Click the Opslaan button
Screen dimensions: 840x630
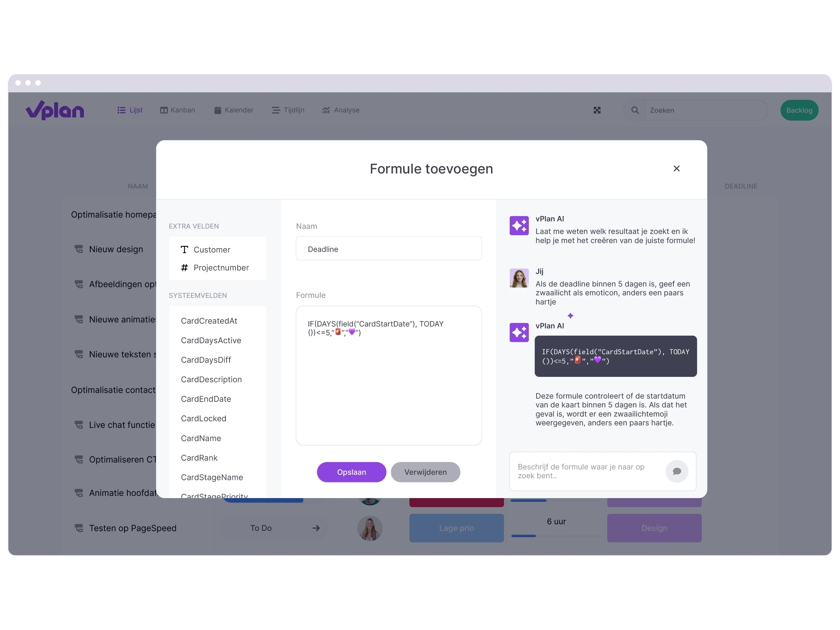click(x=351, y=472)
